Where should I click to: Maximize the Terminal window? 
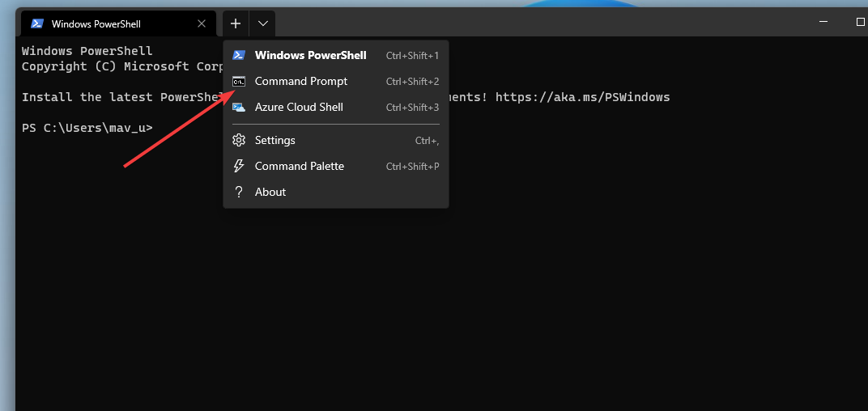coord(860,23)
